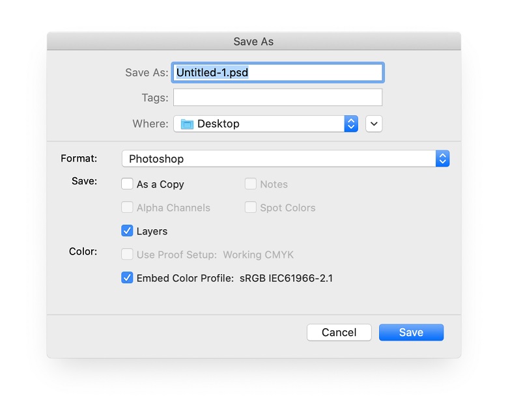The image size is (508, 420).
Task: Toggle the Use Proof Setup checkbox
Action: [x=127, y=254]
